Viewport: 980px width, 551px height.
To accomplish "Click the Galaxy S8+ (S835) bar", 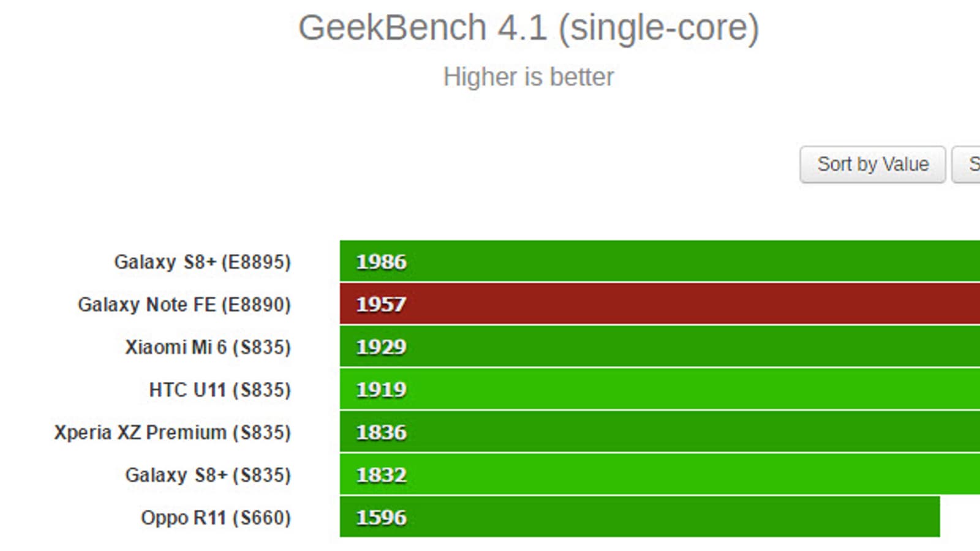I will pos(660,474).
